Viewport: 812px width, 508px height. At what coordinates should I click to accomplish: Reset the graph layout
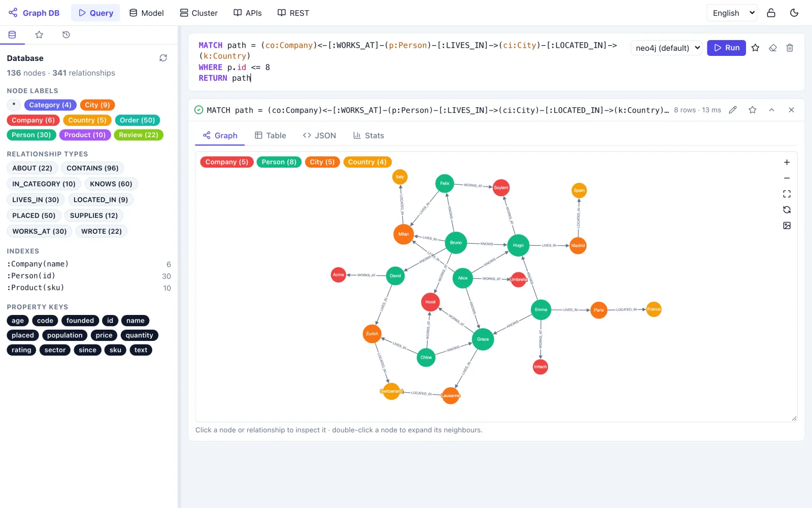coord(787,210)
